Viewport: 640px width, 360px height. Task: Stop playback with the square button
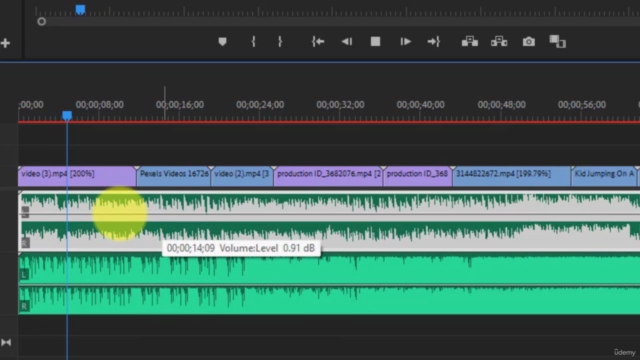pos(376,42)
